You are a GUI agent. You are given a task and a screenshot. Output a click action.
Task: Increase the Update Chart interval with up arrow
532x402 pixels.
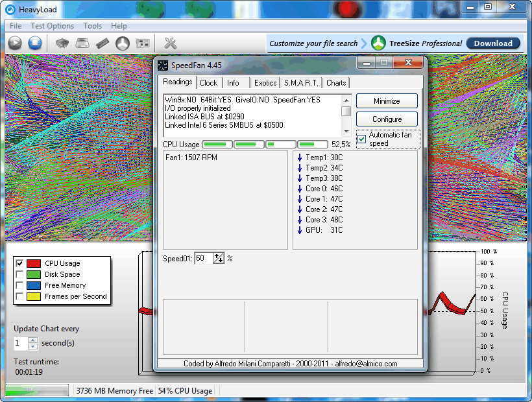pyautogui.click(x=33, y=340)
